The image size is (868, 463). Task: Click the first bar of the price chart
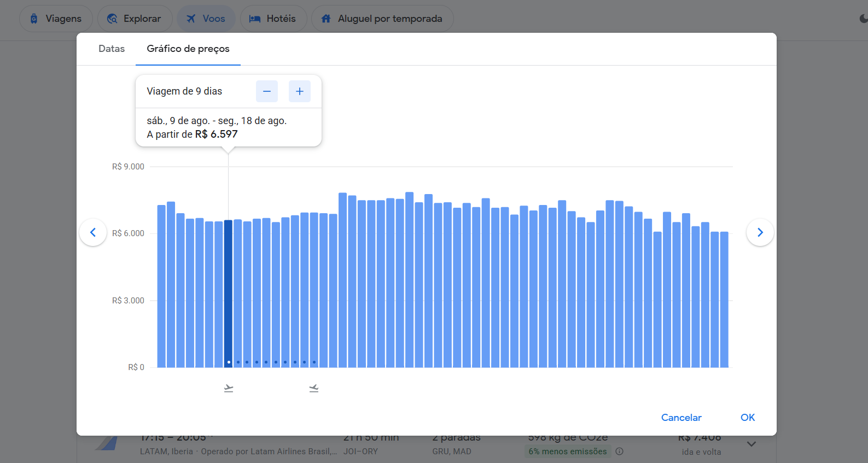click(161, 286)
